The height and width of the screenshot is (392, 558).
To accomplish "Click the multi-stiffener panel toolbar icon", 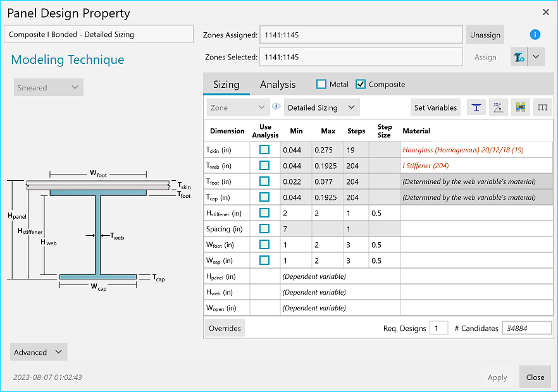I will click(542, 107).
